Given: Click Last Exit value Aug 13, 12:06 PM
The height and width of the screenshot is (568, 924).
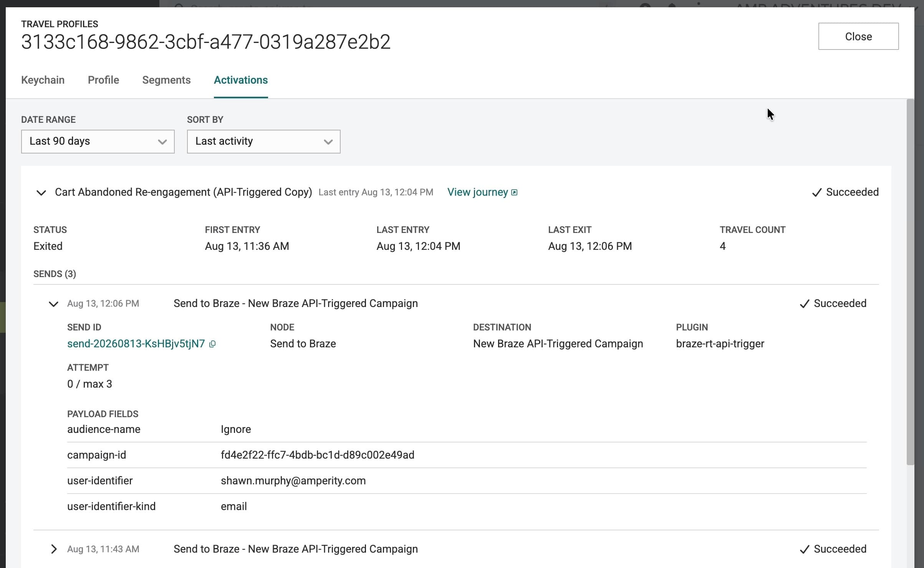Looking at the screenshot, I should [x=590, y=246].
